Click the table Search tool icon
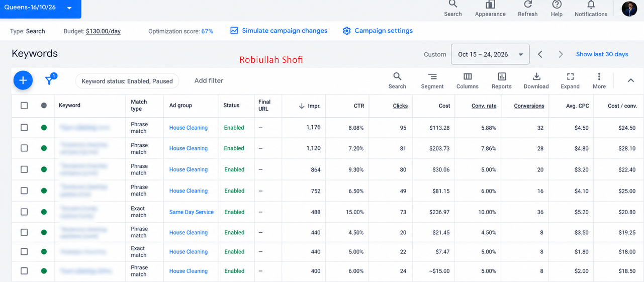Image resolution: width=644 pixels, height=282 pixels. click(397, 76)
